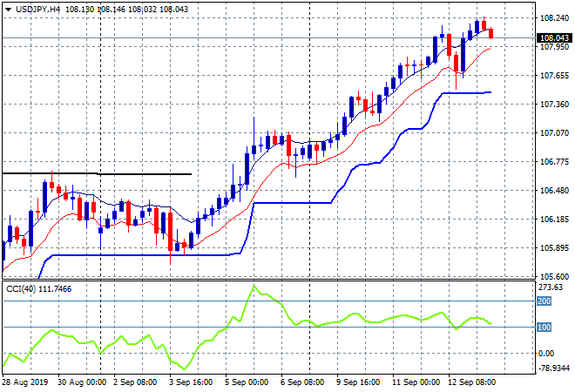Select the CCI(40) 111.7466 indicator label

click(39, 289)
